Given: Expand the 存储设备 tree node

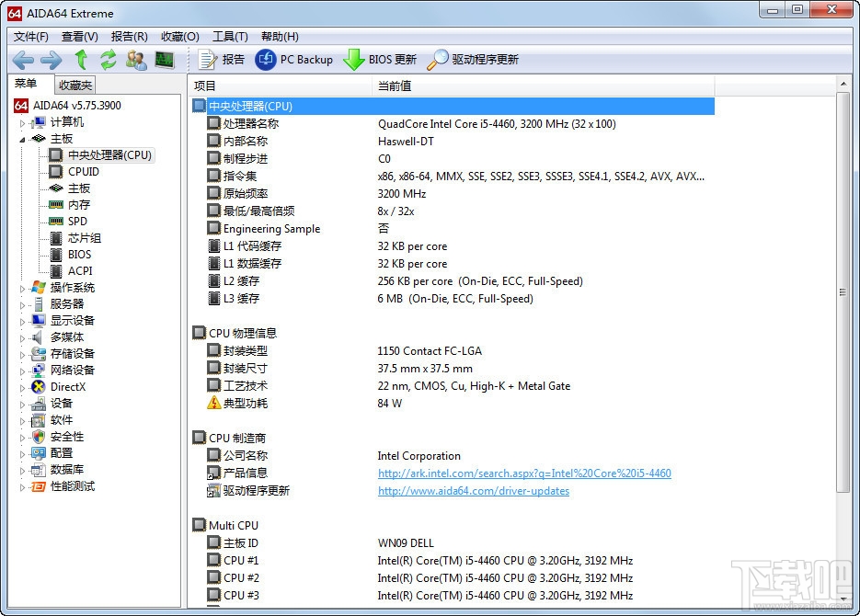Looking at the screenshot, I should 22,355.
